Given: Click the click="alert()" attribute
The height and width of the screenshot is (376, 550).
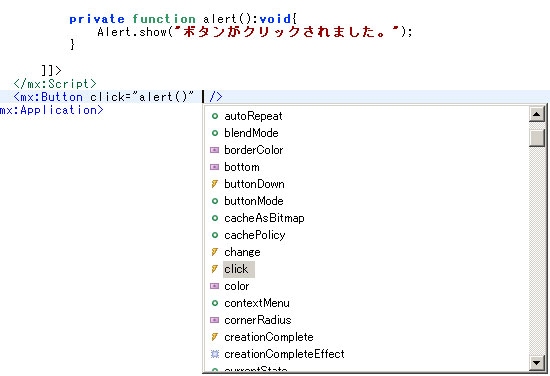Looking at the screenshot, I should point(142,97).
